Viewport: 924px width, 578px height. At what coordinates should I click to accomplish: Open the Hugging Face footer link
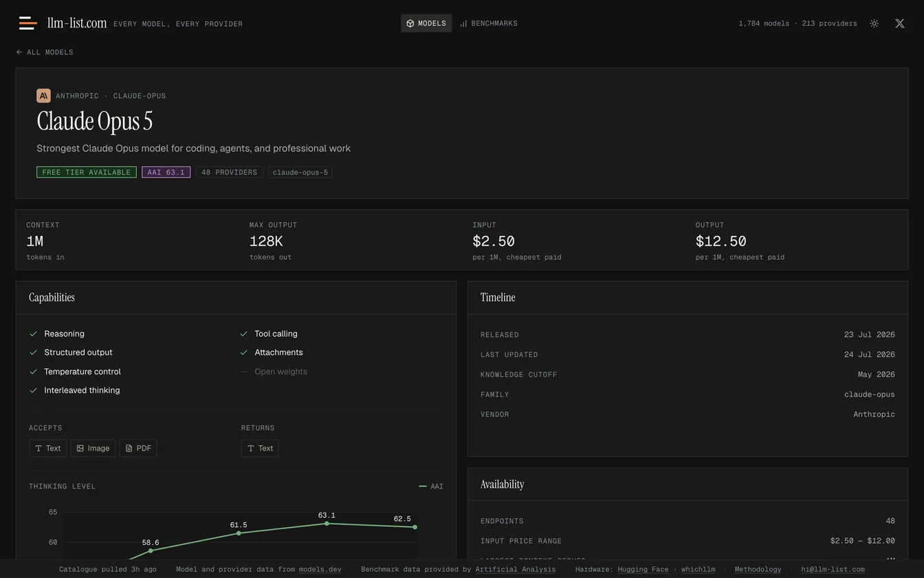(643, 570)
